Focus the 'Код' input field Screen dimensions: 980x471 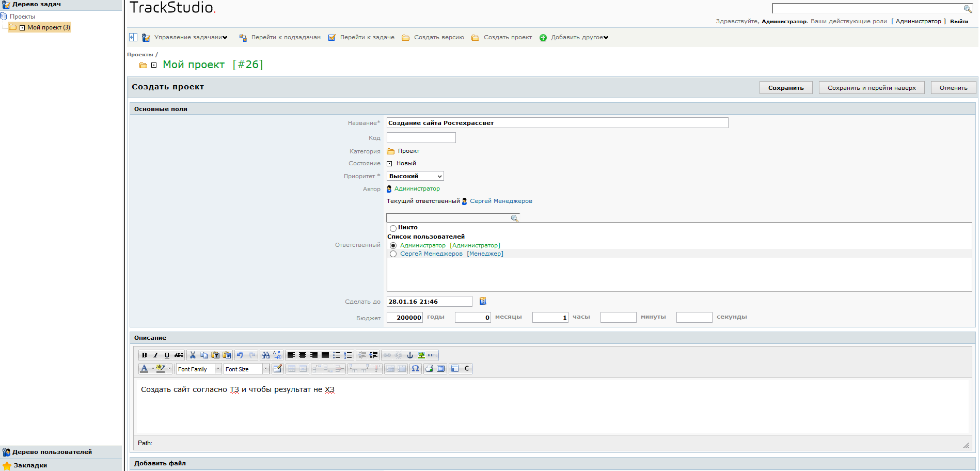click(421, 138)
